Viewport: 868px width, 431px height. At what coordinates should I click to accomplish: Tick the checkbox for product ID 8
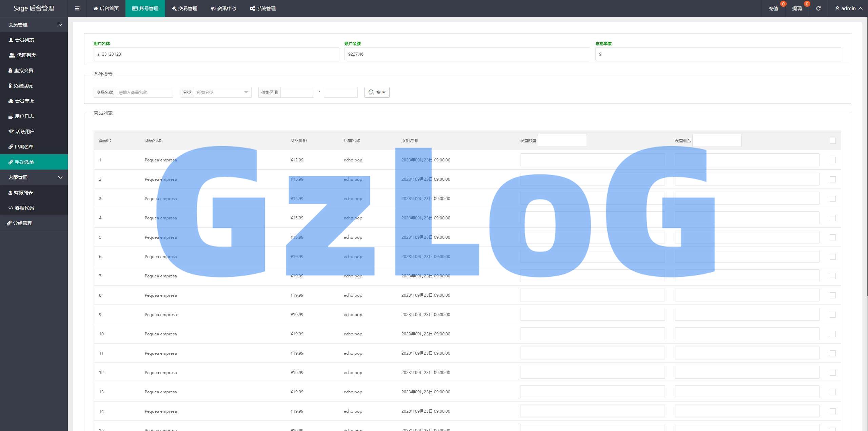(832, 295)
